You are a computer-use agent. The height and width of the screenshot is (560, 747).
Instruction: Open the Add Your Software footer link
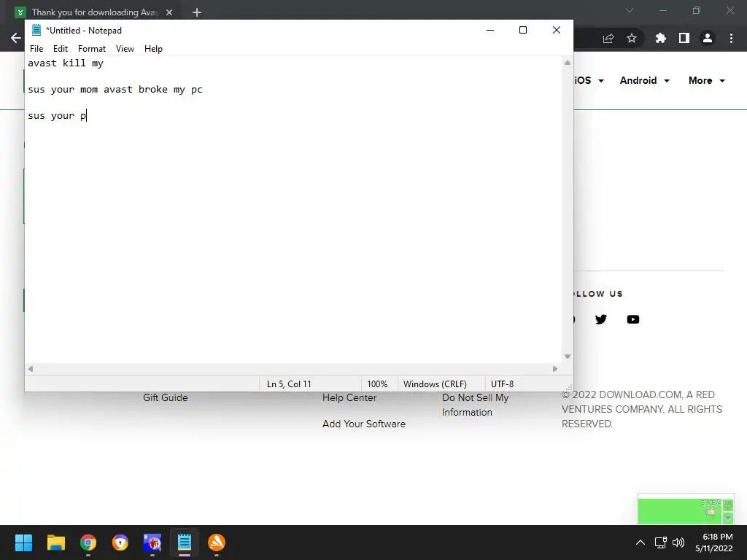[364, 424]
